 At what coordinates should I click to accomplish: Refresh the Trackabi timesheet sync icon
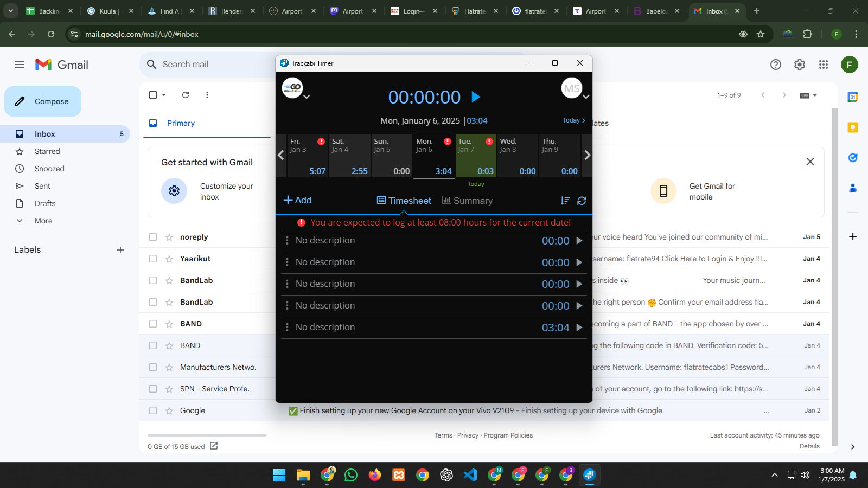[x=582, y=201]
